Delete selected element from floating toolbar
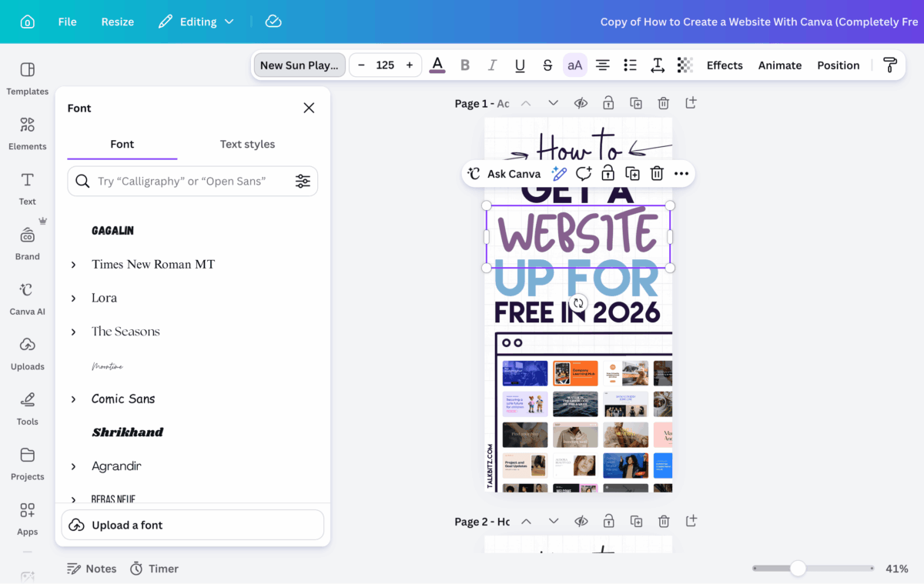The image size is (924, 584). (657, 174)
